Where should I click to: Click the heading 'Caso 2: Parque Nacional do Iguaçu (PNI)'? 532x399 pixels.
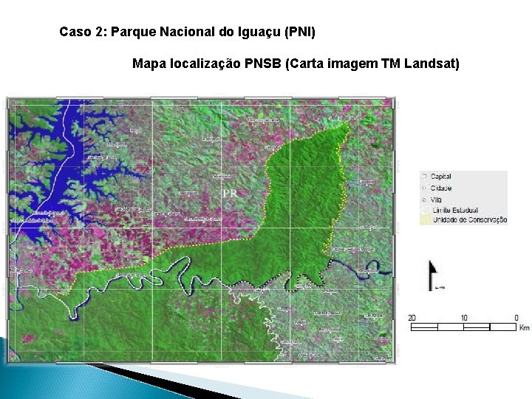tap(187, 32)
